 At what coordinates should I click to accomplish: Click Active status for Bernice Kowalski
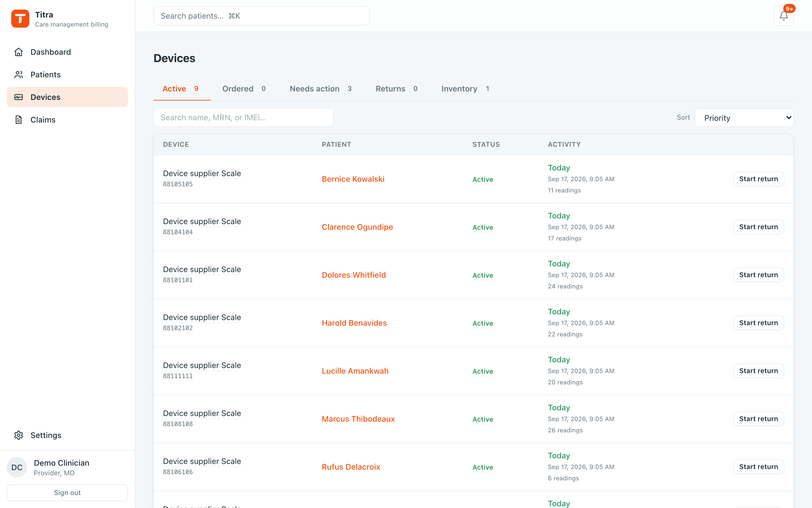point(482,179)
